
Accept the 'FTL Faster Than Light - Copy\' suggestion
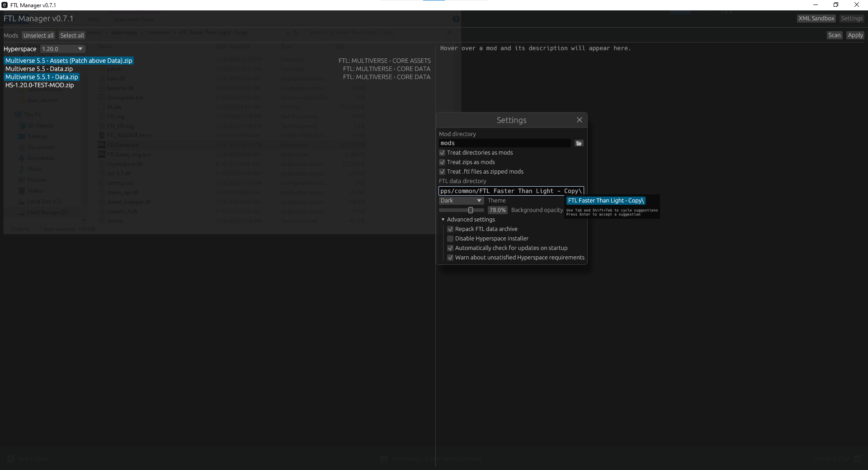tap(606, 201)
